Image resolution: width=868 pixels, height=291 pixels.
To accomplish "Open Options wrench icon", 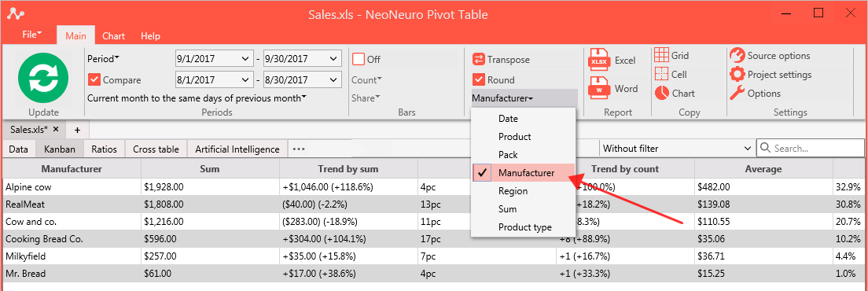I will pos(755,93).
